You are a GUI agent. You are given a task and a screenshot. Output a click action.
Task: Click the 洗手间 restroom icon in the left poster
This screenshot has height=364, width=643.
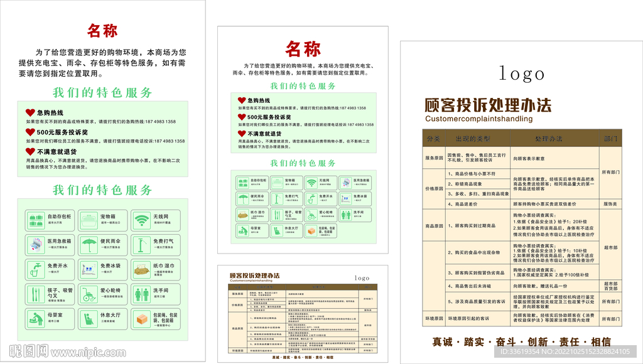[141, 294]
